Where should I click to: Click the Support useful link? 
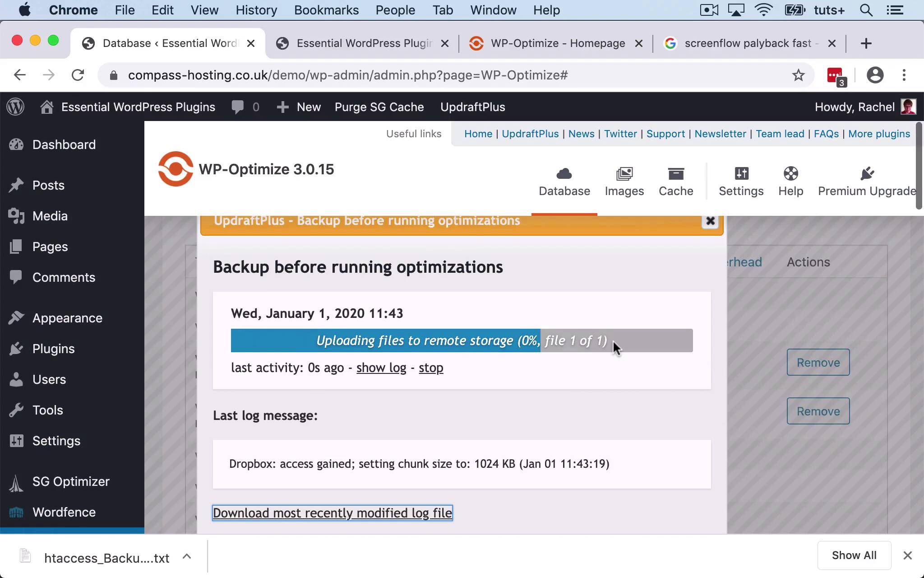665,134
